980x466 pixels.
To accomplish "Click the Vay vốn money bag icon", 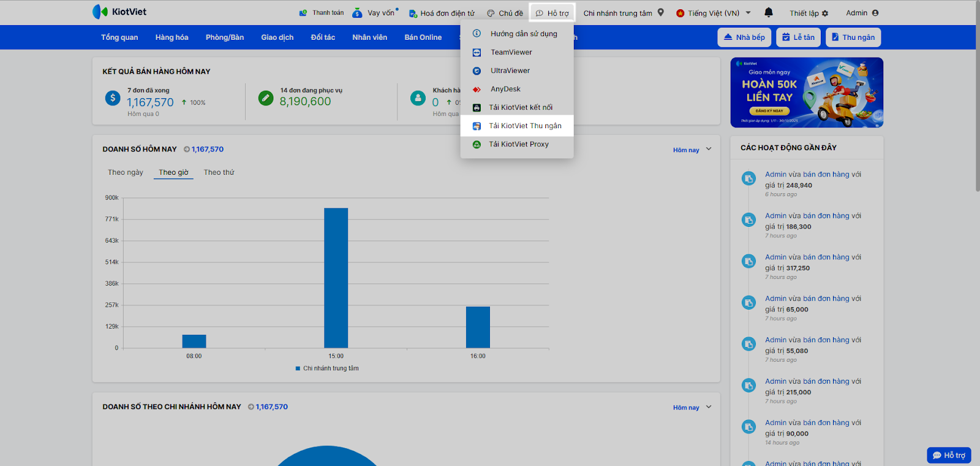I will click(x=357, y=13).
